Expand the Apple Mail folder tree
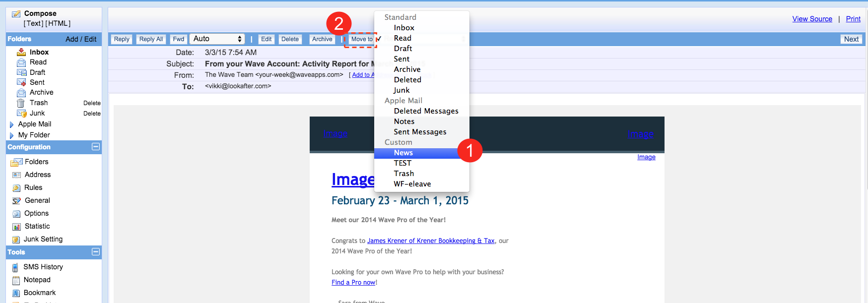This screenshot has width=868, height=303. point(11,124)
